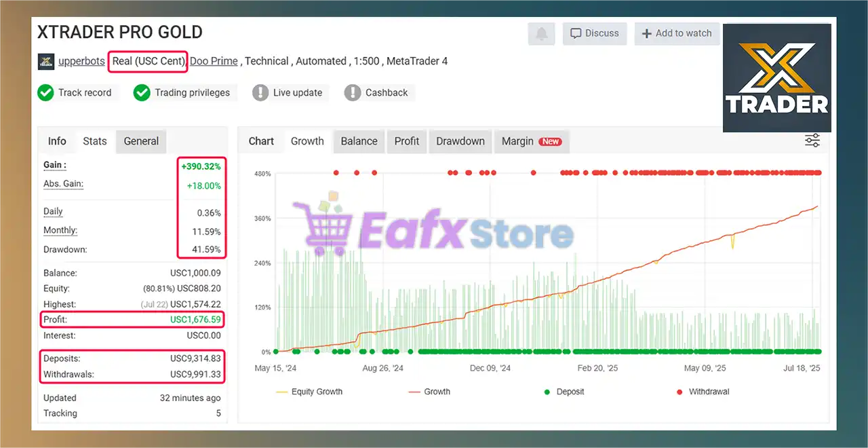Select the Trading privileges badge label
The height and width of the screenshot is (448, 868).
pyautogui.click(x=192, y=93)
